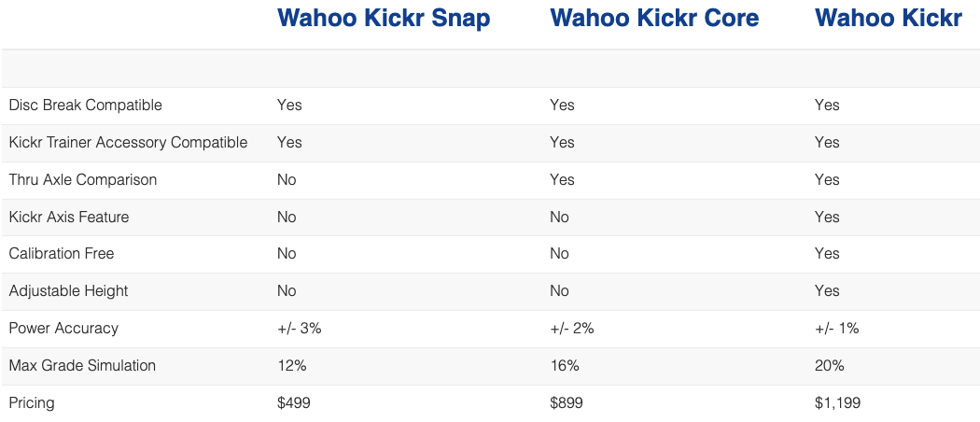Click the 16% max grade simulation value
Image resolution: width=980 pixels, height=422 pixels.
pos(564,365)
